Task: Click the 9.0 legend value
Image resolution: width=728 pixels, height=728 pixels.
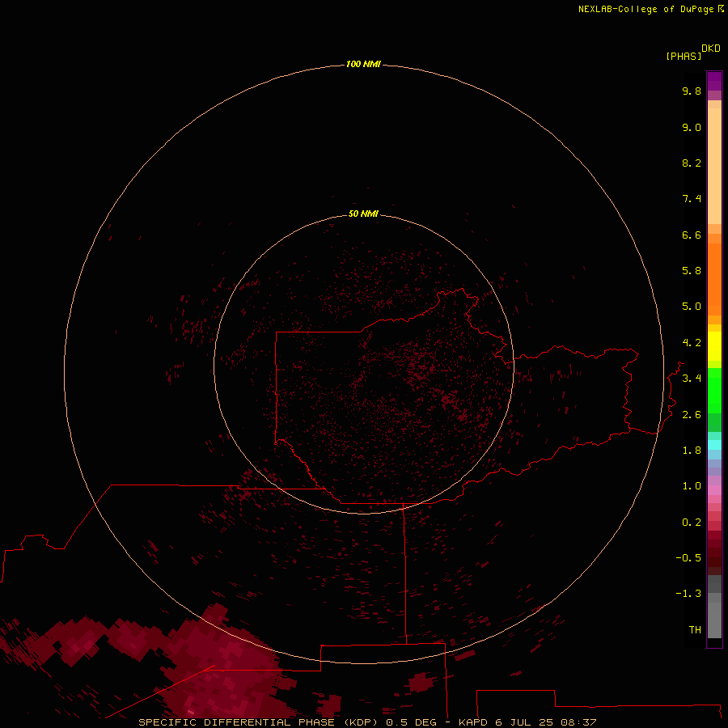Action: 692,127
